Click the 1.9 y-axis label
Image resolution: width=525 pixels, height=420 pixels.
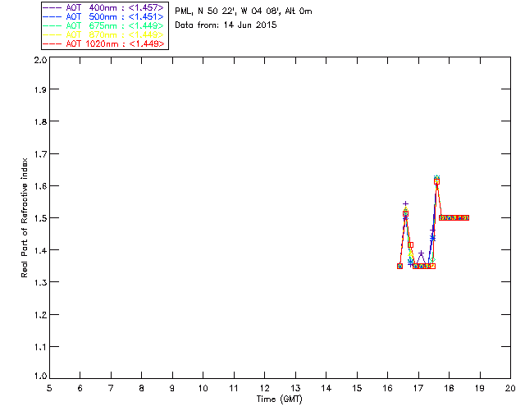click(x=40, y=89)
